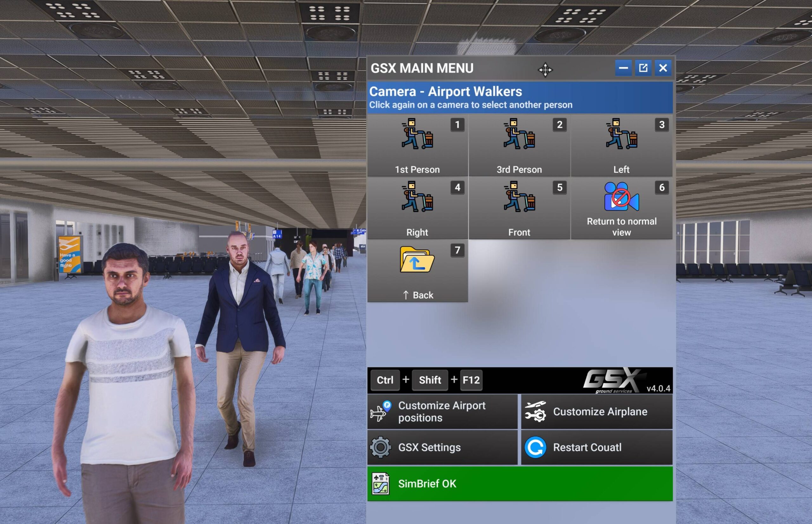Viewport: 812px width, 524px height.
Task: Select the Front camera view
Action: [x=519, y=208]
